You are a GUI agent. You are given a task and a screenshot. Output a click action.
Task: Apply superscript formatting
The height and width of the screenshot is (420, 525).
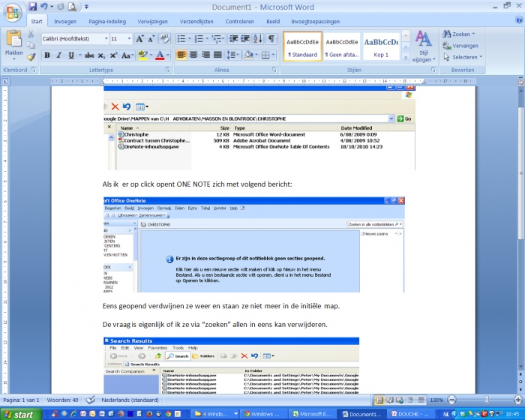pyautogui.click(x=113, y=55)
